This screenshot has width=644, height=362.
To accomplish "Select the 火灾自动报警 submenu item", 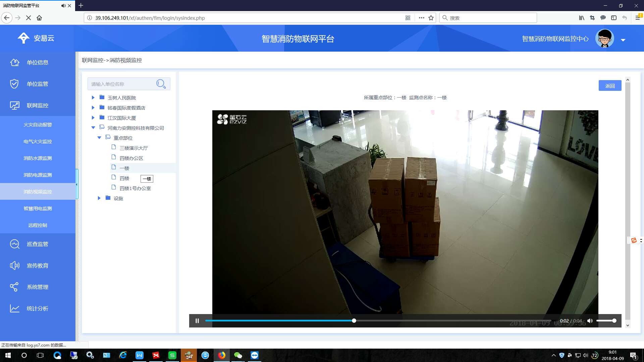I will 38,125.
